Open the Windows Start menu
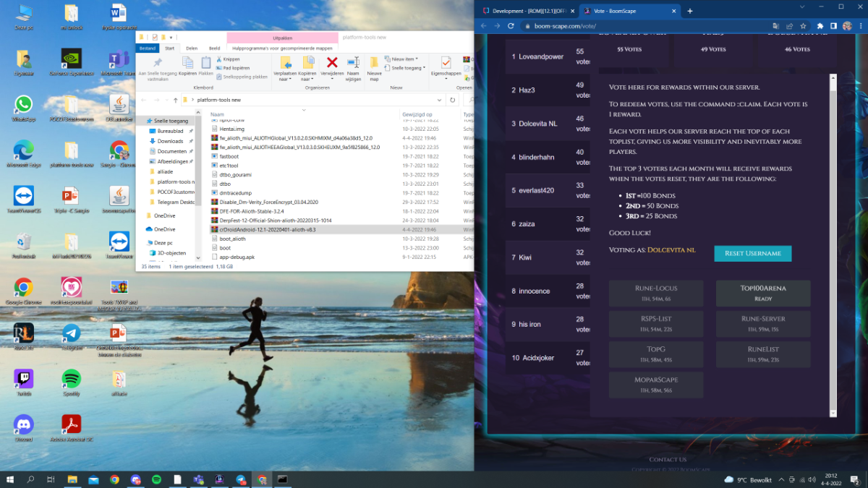Screen dimensions: 868x488 10,479
